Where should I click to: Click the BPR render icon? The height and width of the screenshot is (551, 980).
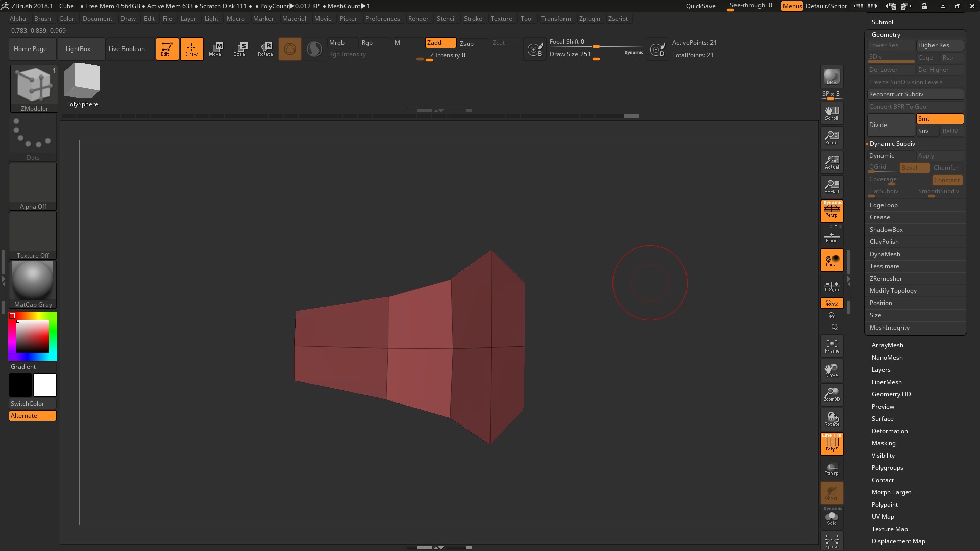click(831, 77)
